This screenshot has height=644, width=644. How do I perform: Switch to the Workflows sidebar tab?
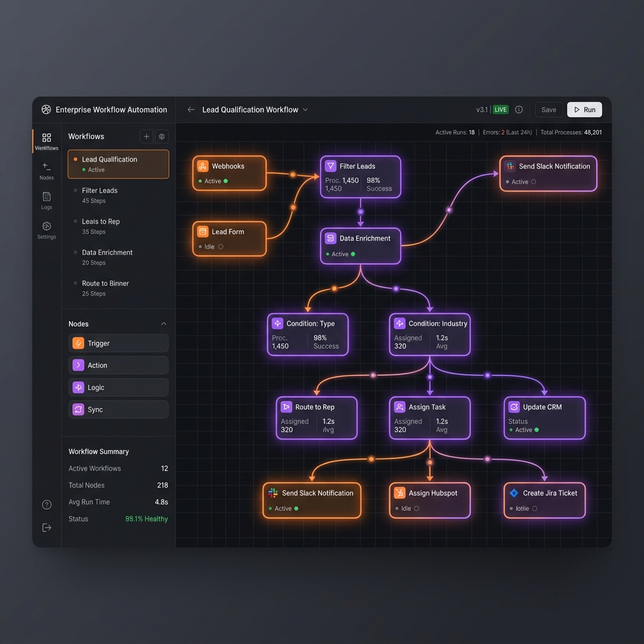point(47,142)
